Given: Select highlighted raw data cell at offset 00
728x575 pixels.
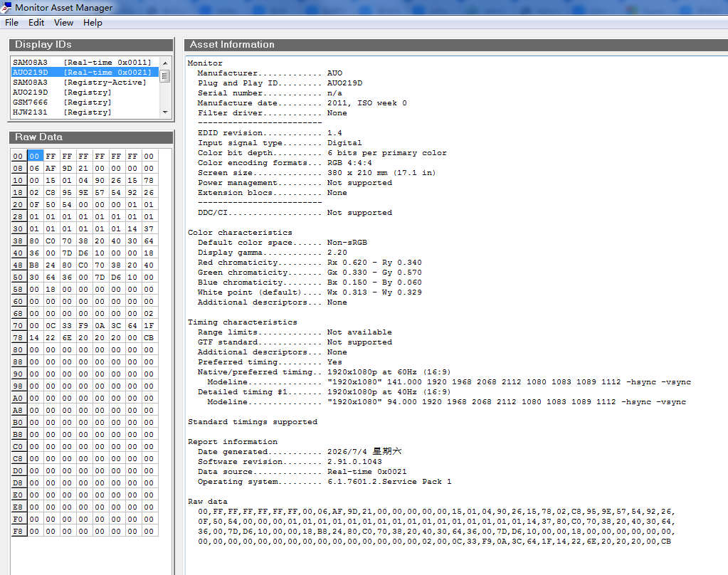Looking at the screenshot, I should pos(34,156).
